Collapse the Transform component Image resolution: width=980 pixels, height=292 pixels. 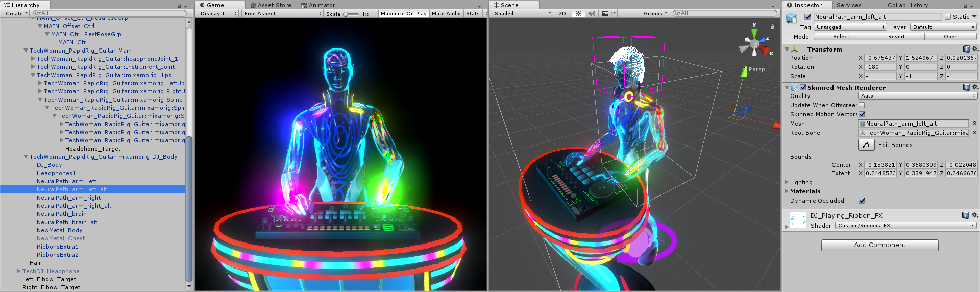(x=787, y=50)
